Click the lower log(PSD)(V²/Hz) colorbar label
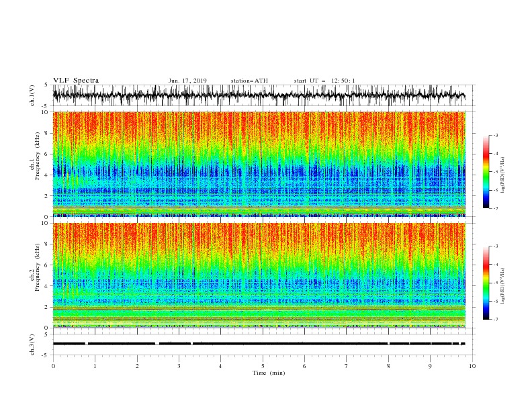The width and height of the screenshot is (532, 411). point(503,286)
